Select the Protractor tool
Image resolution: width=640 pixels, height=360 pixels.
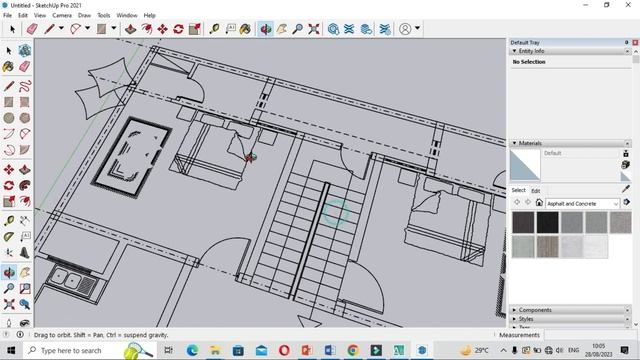point(9,237)
